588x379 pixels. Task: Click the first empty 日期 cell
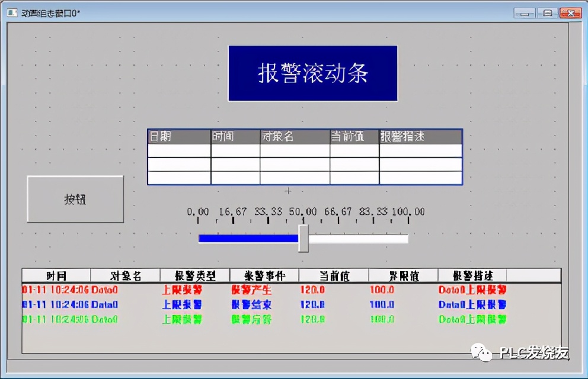pyautogui.click(x=179, y=150)
